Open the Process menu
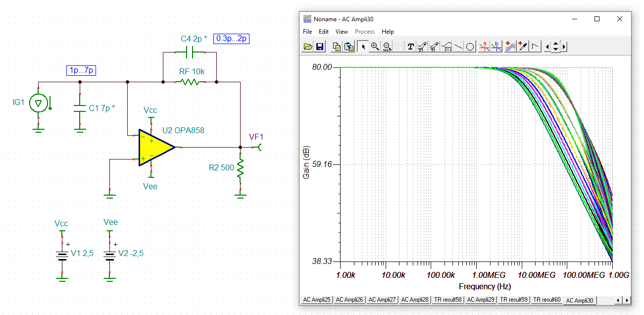Image resolution: width=644 pixels, height=315 pixels. pos(365,32)
